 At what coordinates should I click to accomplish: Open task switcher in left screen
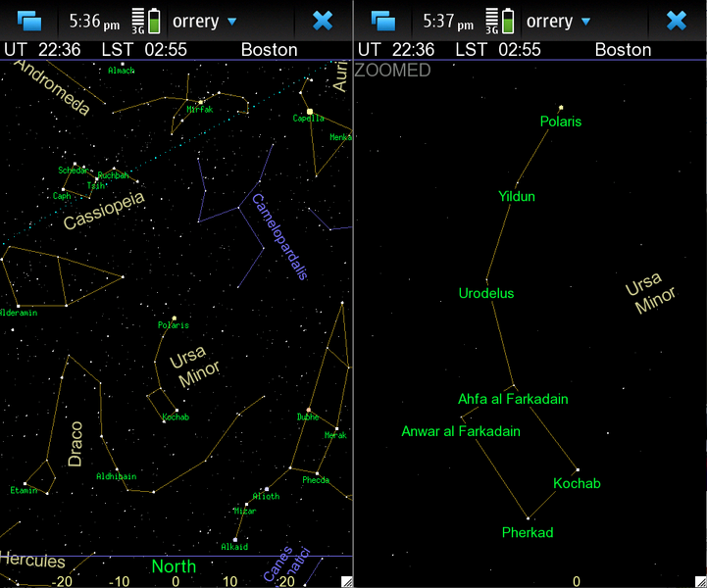[x=30, y=21]
